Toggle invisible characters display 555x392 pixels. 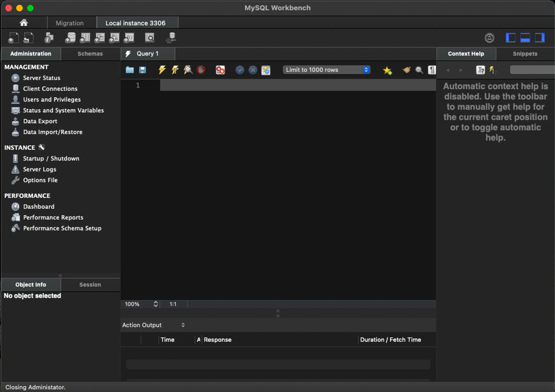tap(432, 70)
